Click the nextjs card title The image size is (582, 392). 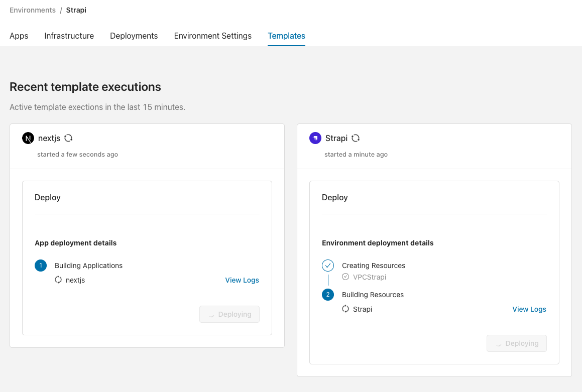(x=49, y=139)
